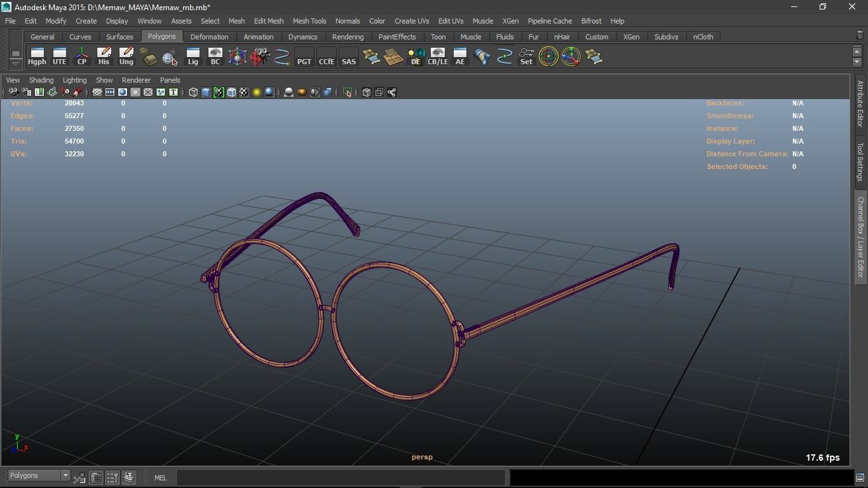Toggle use all lights (yellow sphere)
Image resolution: width=868 pixels, height=488 pixels.
click(257, 92)
